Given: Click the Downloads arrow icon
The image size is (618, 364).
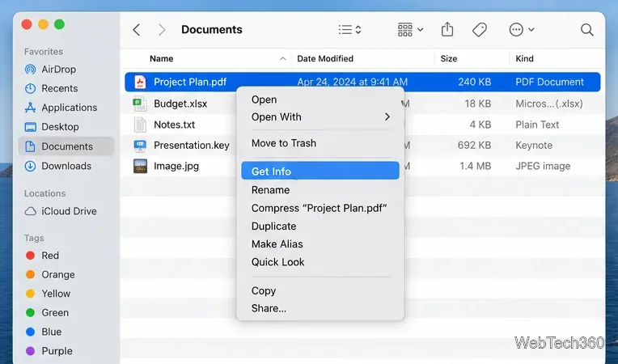Looking at the screenshot, I should pyautogui.click(x=31, y=166).
